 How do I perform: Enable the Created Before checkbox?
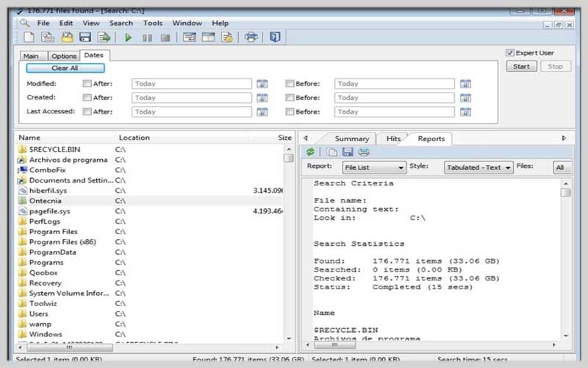pyautogui.click(x=290, y=98)
